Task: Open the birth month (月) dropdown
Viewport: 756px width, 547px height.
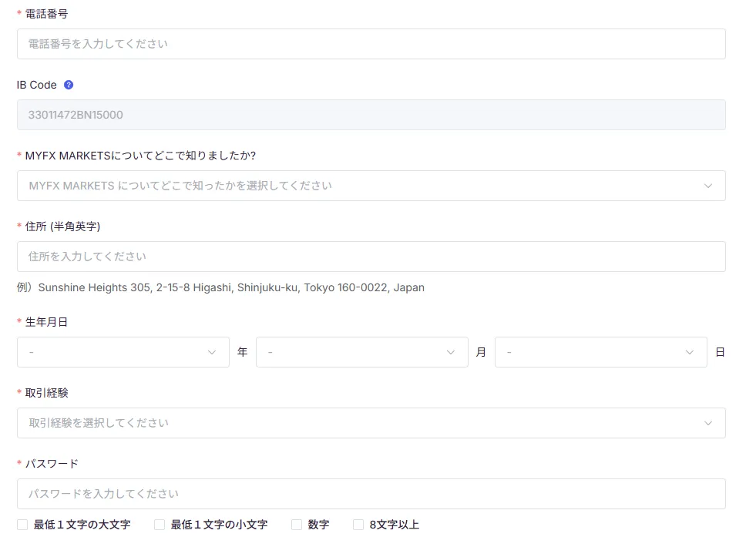Action: point(362,352)
